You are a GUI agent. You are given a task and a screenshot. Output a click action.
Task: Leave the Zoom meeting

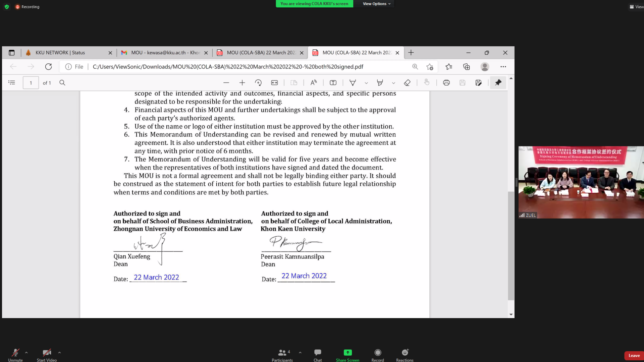click(x=634, y=356)
